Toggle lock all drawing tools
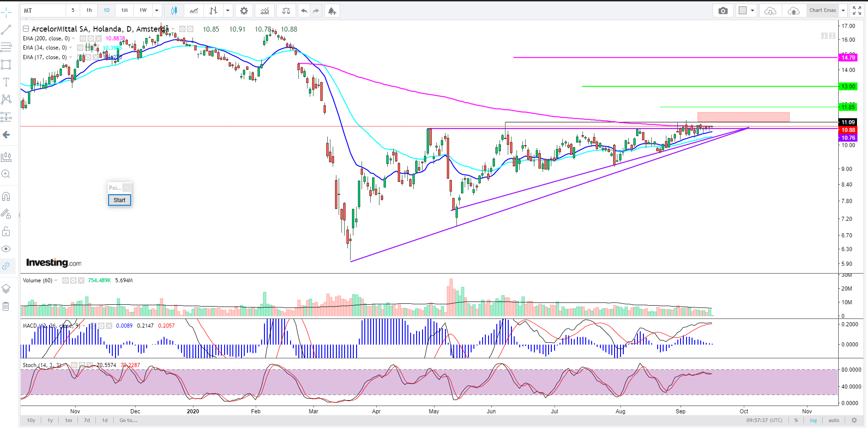 6,231
